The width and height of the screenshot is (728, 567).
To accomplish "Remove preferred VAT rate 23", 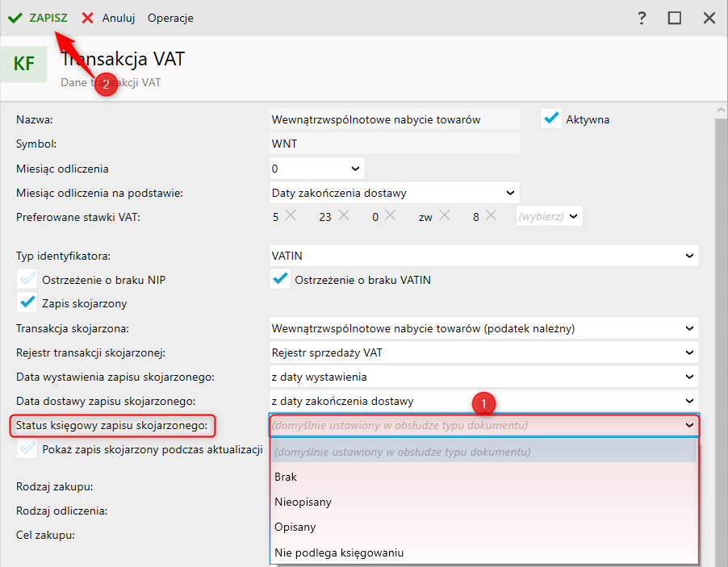I will [x=344, y=215].
